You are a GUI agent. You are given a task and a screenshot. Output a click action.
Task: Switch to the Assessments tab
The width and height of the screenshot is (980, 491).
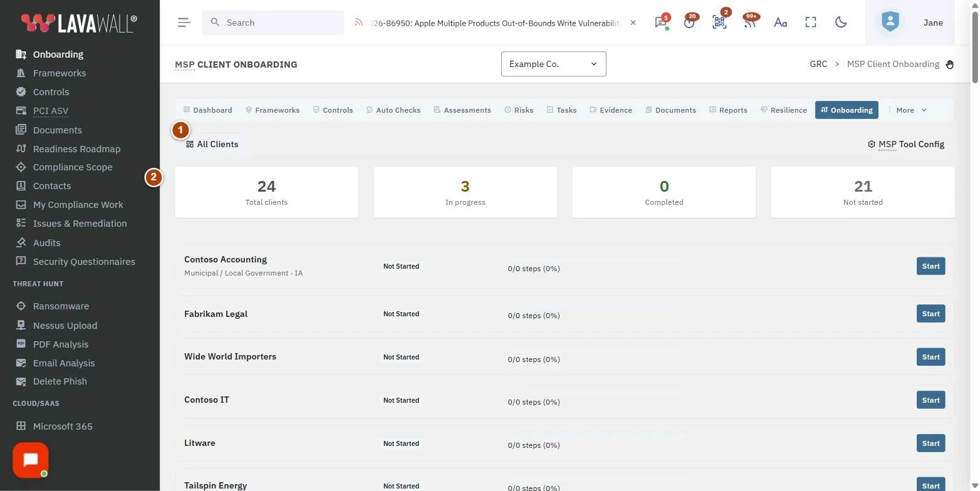(462, 110)
